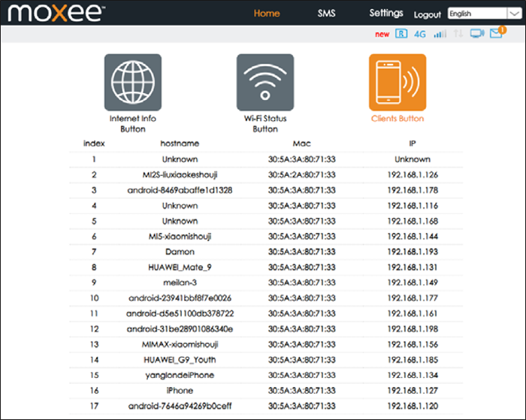Click IP address 192.168.1.127
The height and width of the screenshot is (420, 526).
click(413, 391)
